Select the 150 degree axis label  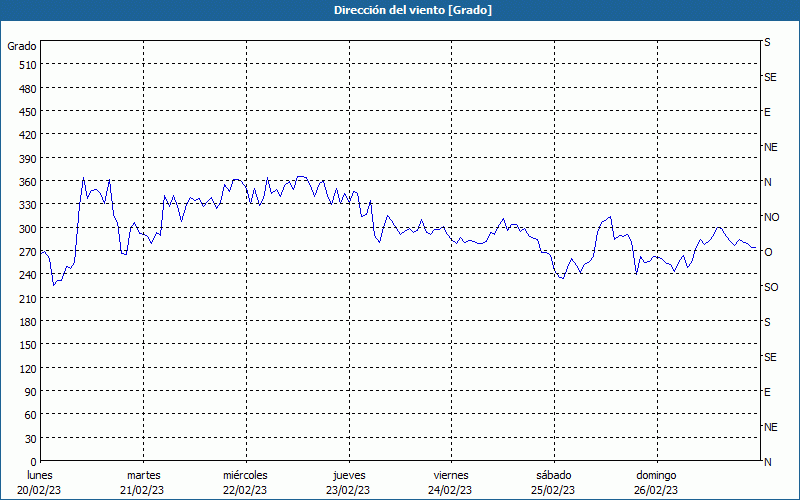pyautogui.click(x=29, y=345)
